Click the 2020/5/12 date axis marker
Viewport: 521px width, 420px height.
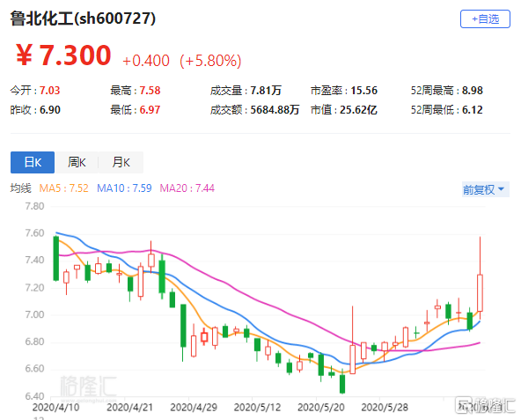(258, 408)
